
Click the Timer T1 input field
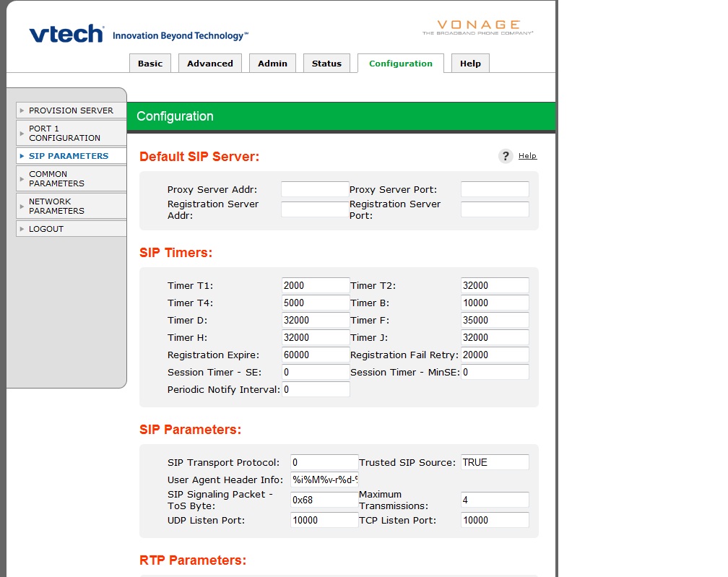(316, 286)
